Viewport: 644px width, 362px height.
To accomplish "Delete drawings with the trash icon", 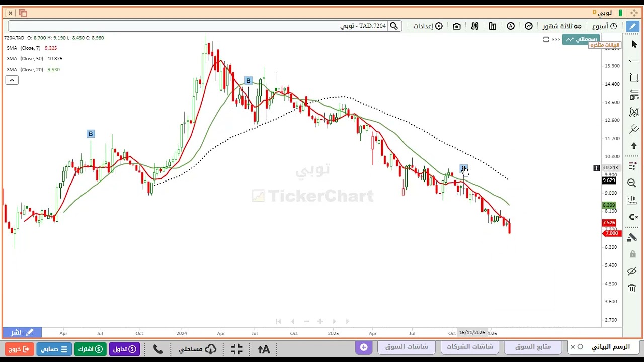I will pyautogui.click(x=632, y=288).
